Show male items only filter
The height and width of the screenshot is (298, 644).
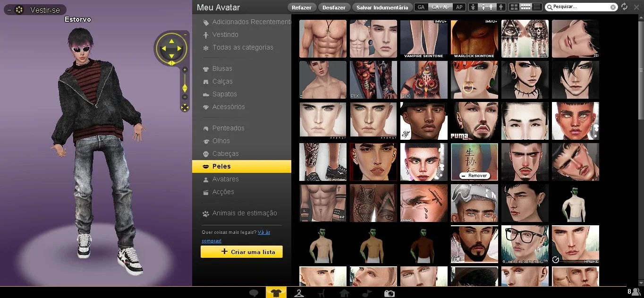tap(501, 7)
